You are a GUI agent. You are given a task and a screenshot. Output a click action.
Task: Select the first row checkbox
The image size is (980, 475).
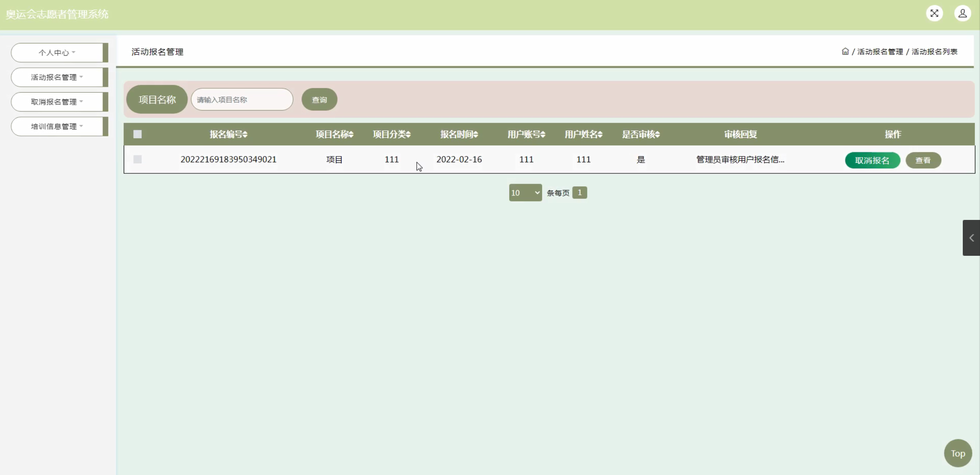137,159
